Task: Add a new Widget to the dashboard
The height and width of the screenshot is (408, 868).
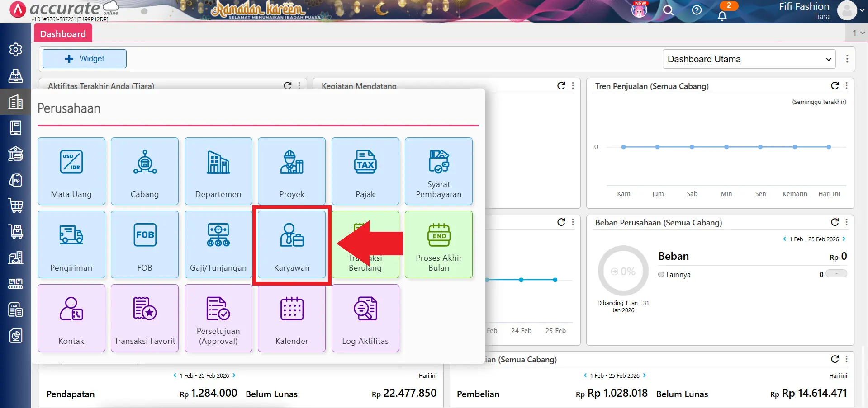Action: [84, 58]
